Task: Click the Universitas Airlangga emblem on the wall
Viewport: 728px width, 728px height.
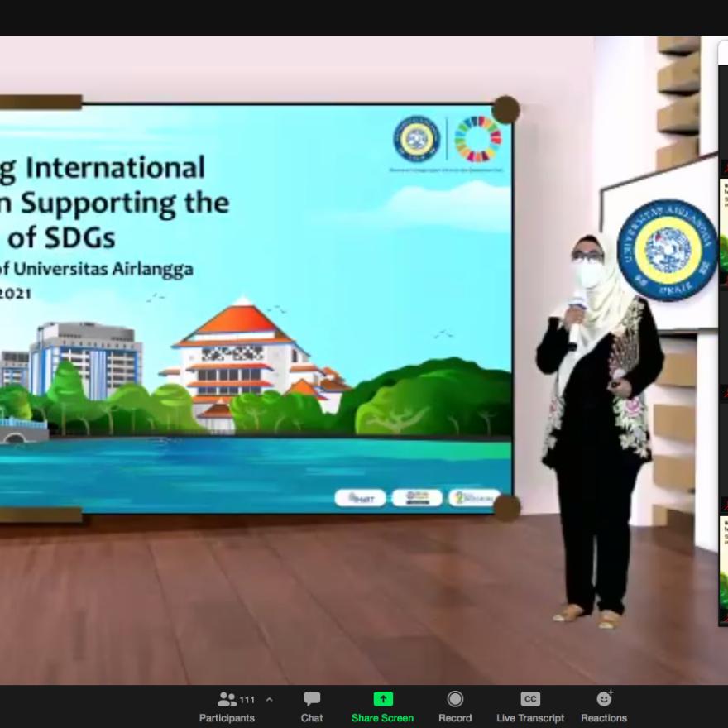Action: pyautogui.click(x=668, y=249)
